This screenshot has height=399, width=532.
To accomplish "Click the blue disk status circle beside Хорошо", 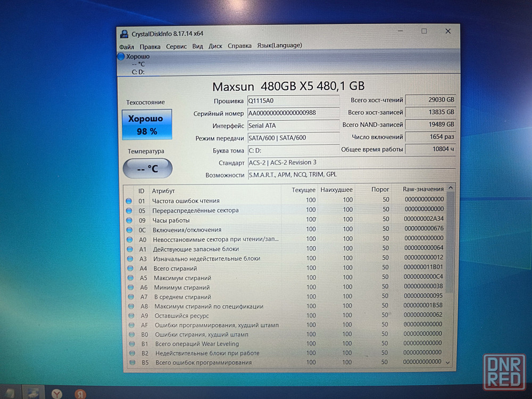I will (121, 56).
